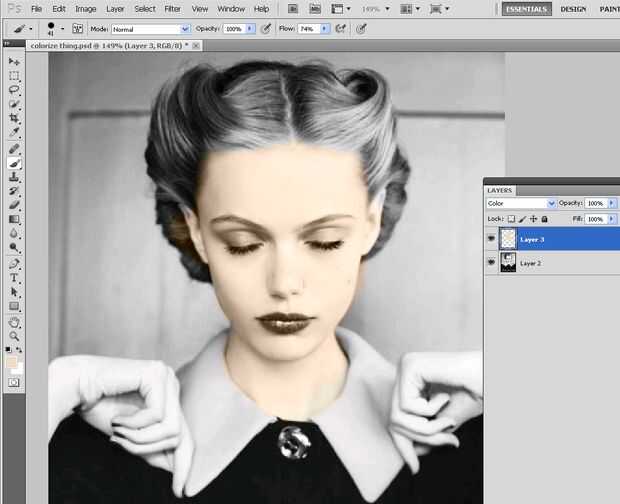Screen dimensions: 620x504
Task: Select the Type tool
Action: coord(15,278)
